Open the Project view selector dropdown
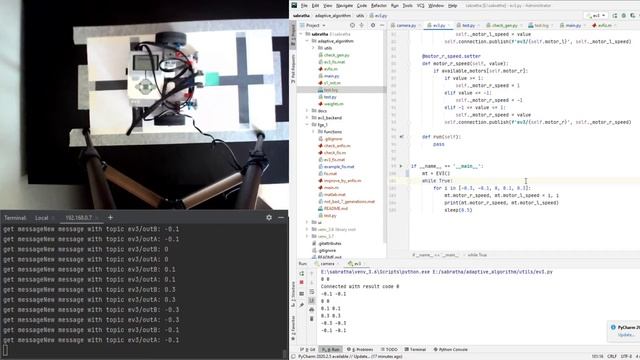Viewport: 640px width, 360px height. pos(316,25)
